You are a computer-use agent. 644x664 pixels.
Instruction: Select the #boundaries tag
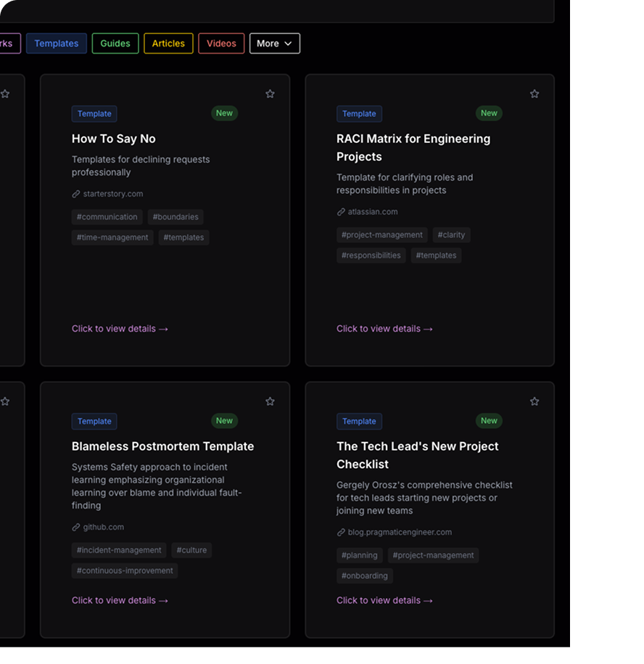(176, 217)
